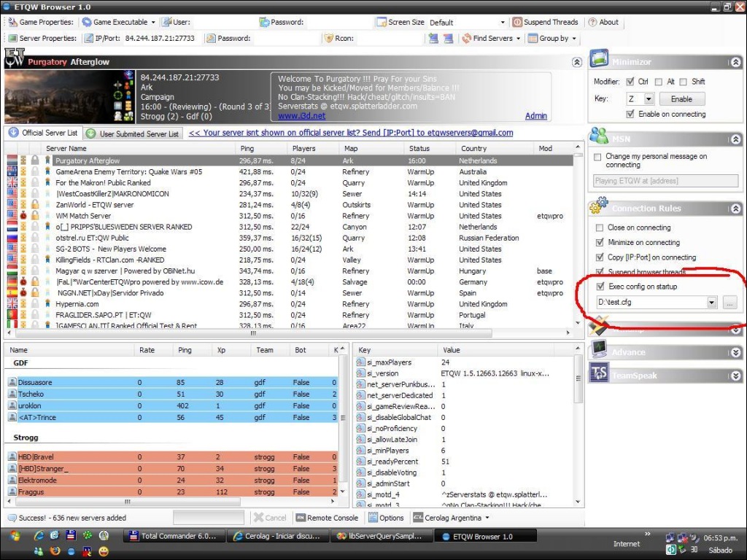Uncheck Exec config on startup
The height and width of the screenshot is (560, 747).
(600, 286)
